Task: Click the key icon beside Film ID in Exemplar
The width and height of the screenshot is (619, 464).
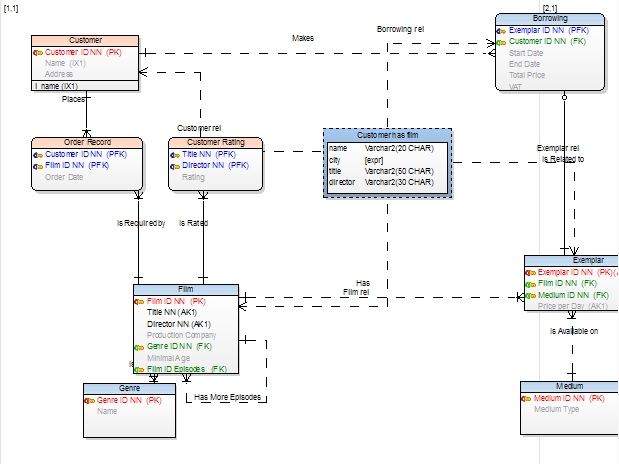Action: click(x=530, y=284)
